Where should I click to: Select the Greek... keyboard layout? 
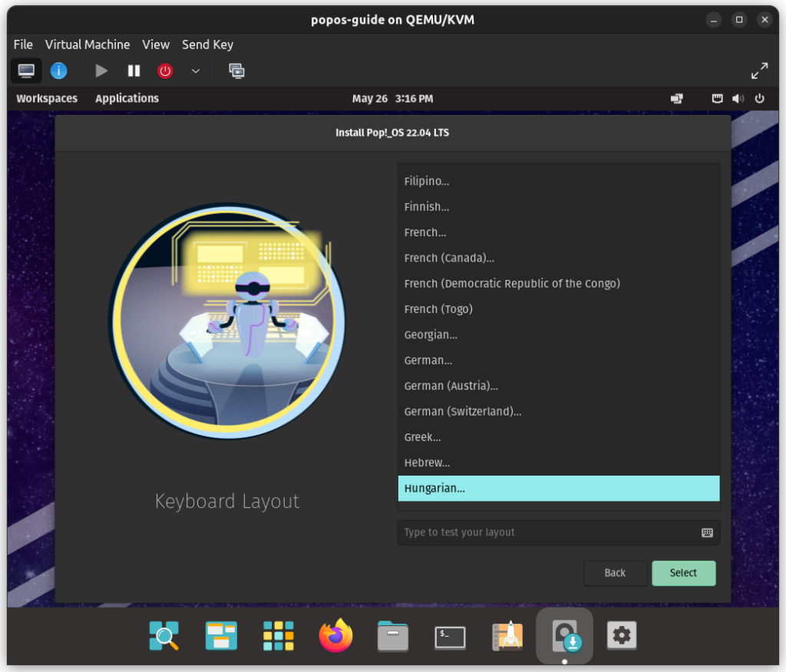tap(559, 436)
